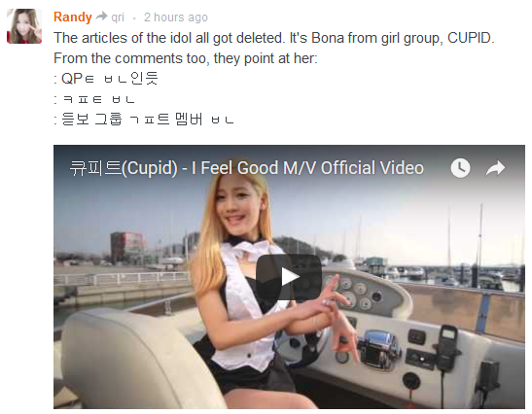Click the blonde woman's face in the video
Viewport: 532px width, 414px height.
pos(238,209)
